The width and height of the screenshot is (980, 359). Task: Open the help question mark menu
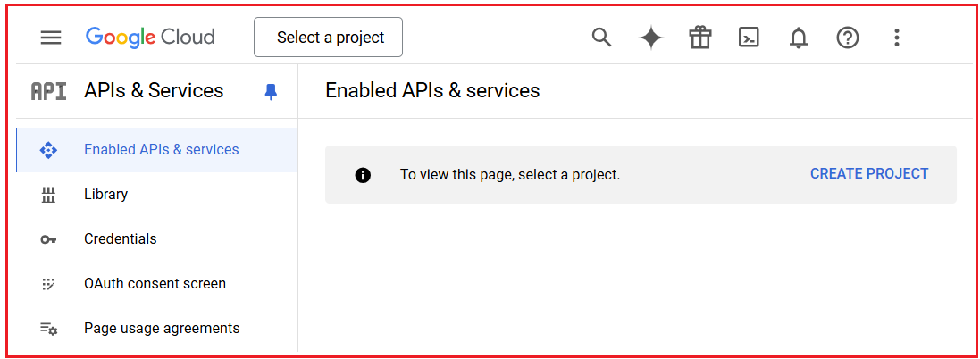point(848,38)
